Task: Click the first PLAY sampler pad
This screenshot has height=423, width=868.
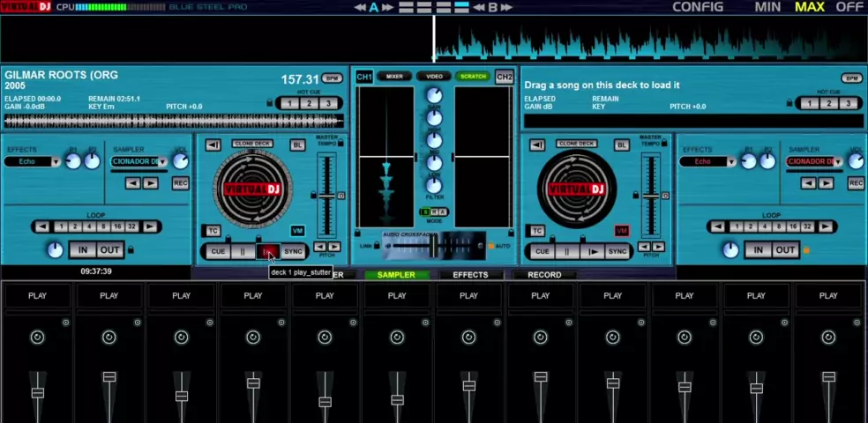Action: coord(37,296)
